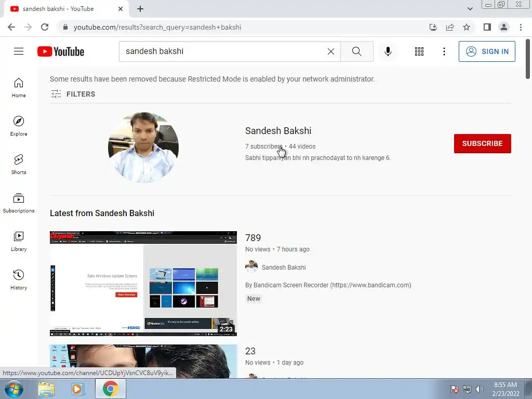The width and height of the screenshot is (532, 399).
Task: Play the video thumbnail titled 789
Action: (x=143, y=284)
